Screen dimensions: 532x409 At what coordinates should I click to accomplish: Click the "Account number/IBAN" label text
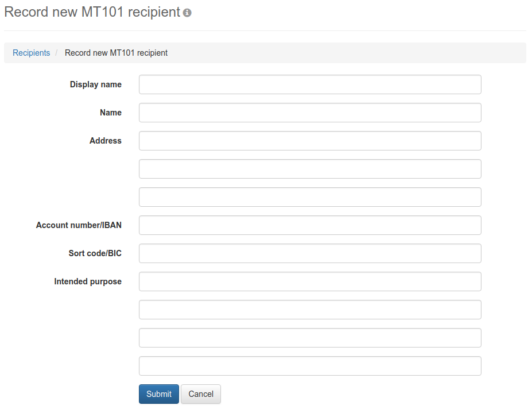(79, 225)
